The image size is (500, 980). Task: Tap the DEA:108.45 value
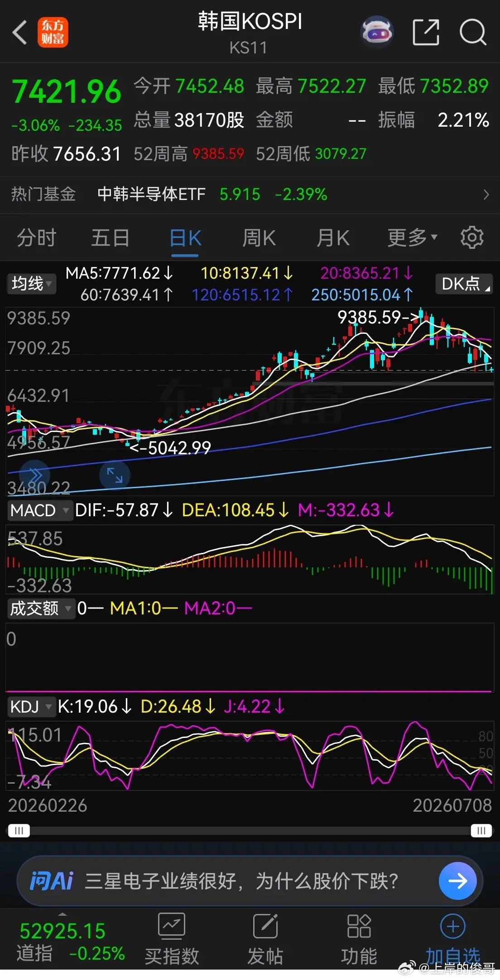click(x=235, y=510)
